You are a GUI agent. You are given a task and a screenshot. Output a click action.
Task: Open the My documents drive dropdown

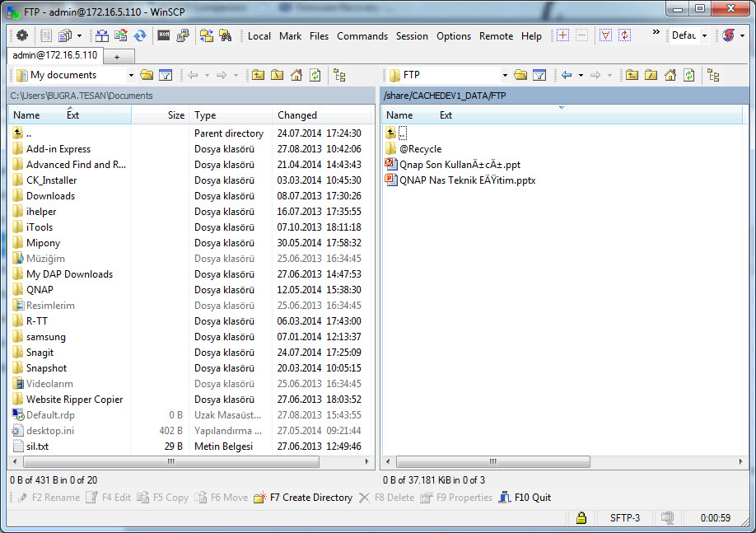click(131, 75)
